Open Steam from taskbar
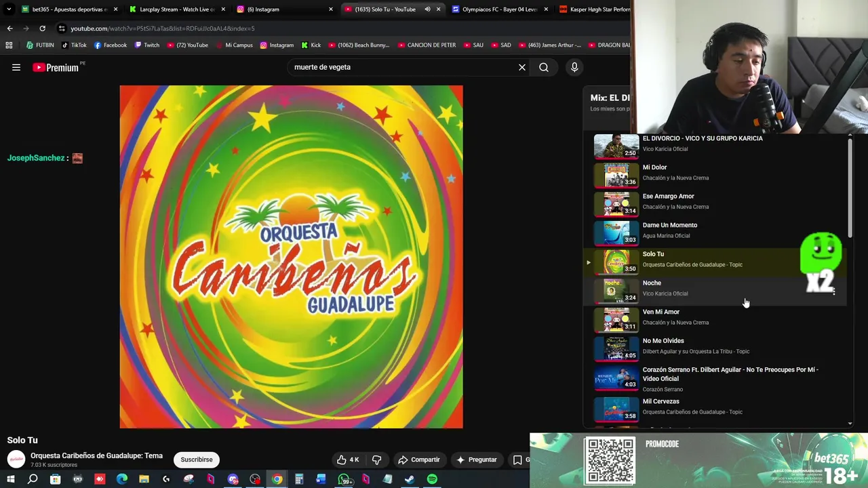Screen dimensions: 868x488 tap(410, 479)
